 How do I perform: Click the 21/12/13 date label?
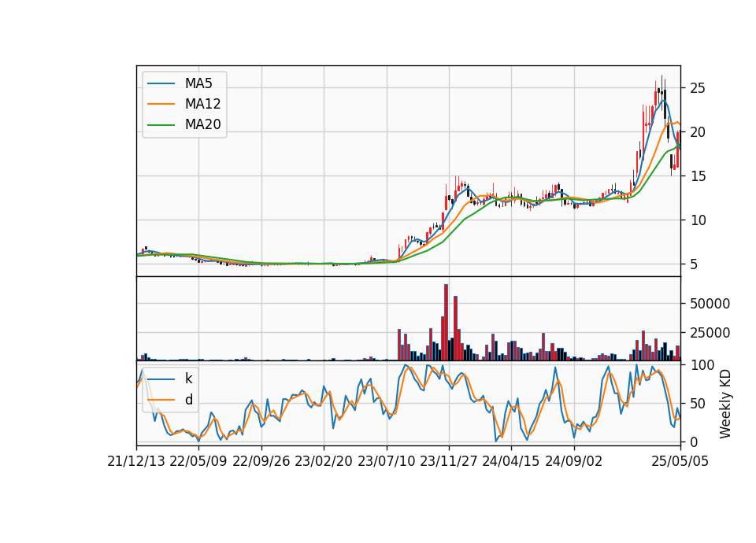[136, 461]
